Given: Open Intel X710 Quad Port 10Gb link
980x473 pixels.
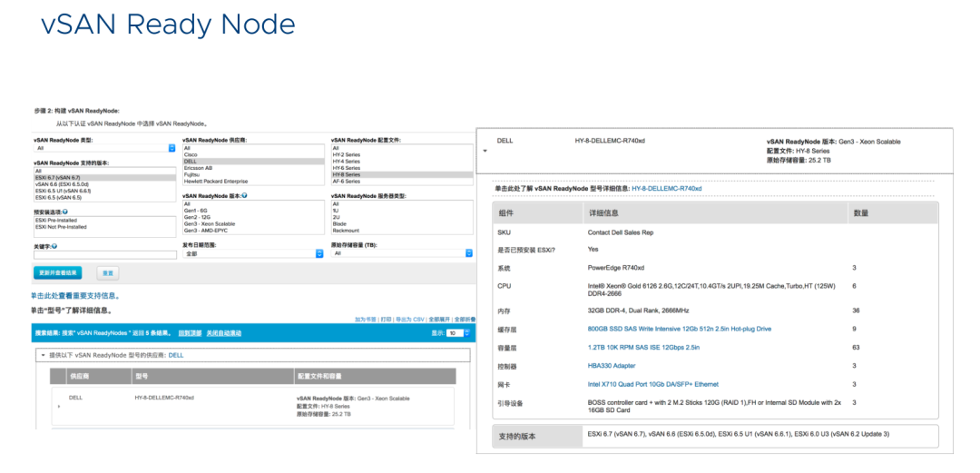Looking at the screenshot, I should tap(653, 384).
